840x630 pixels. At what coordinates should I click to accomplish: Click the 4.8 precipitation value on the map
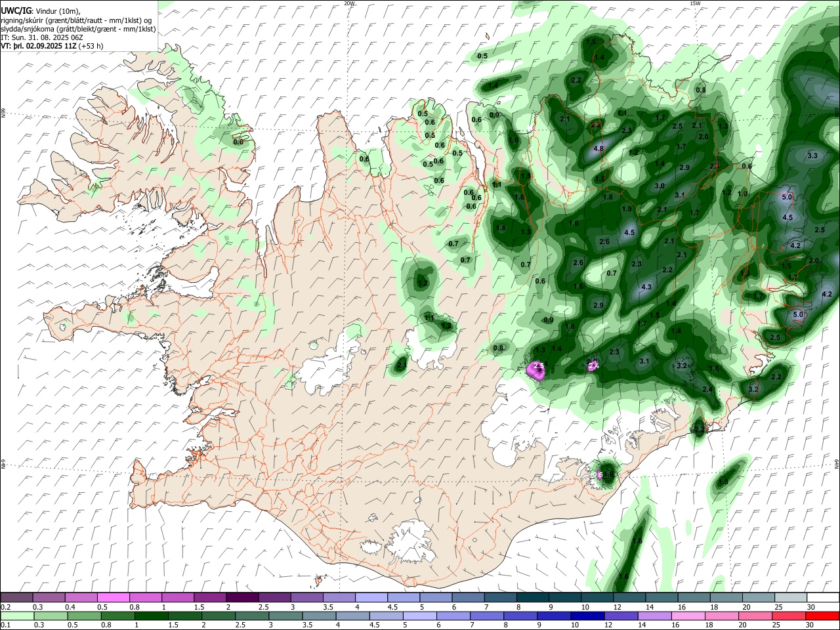598,149
